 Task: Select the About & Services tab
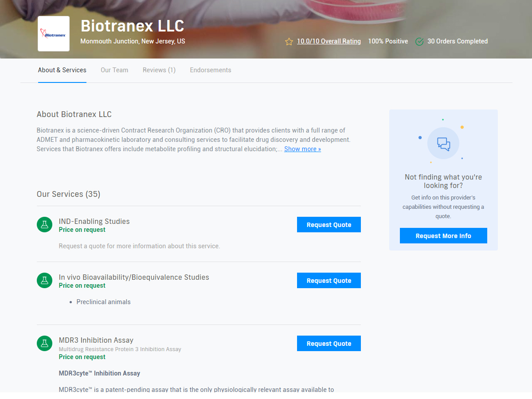point(62,70)
